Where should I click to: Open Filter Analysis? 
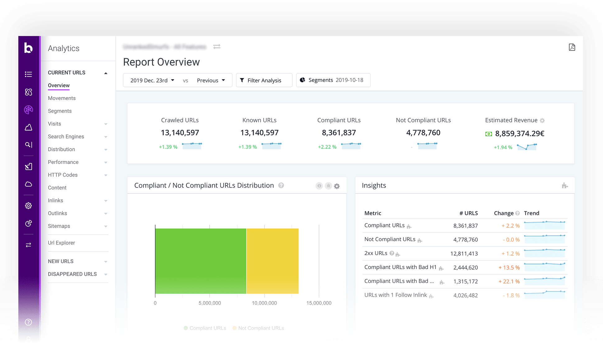[264, 80]
